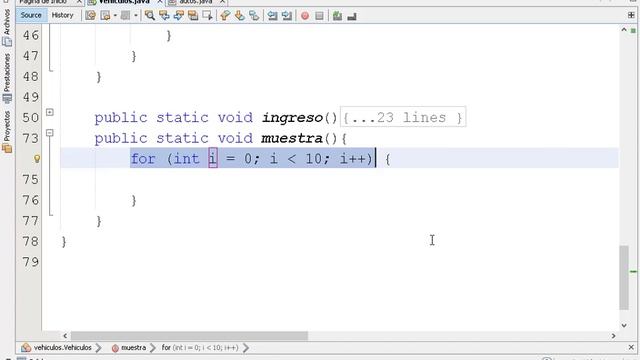
Task: Toggle Highlight Search icon
Action: pos(193,16)
